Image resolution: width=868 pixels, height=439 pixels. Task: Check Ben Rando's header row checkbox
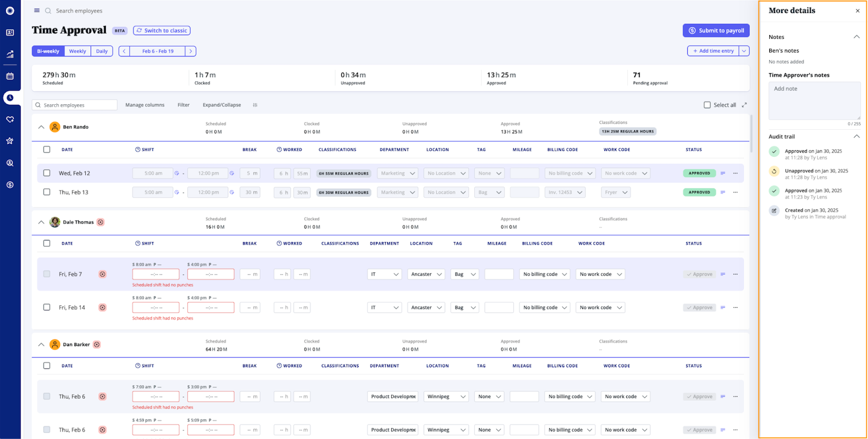(x=47, y=150)
